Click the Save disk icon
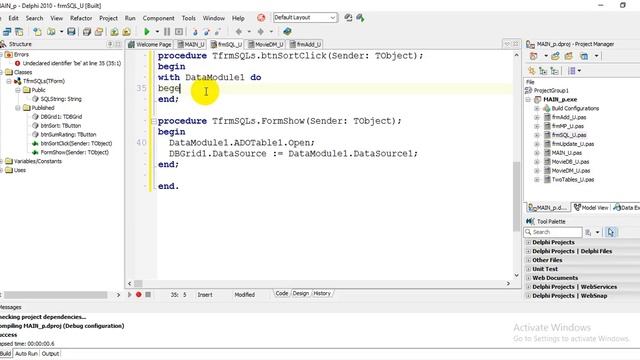The width and height of the screenshot is (640, 360). pyautogui.click(x=71, y=31)
